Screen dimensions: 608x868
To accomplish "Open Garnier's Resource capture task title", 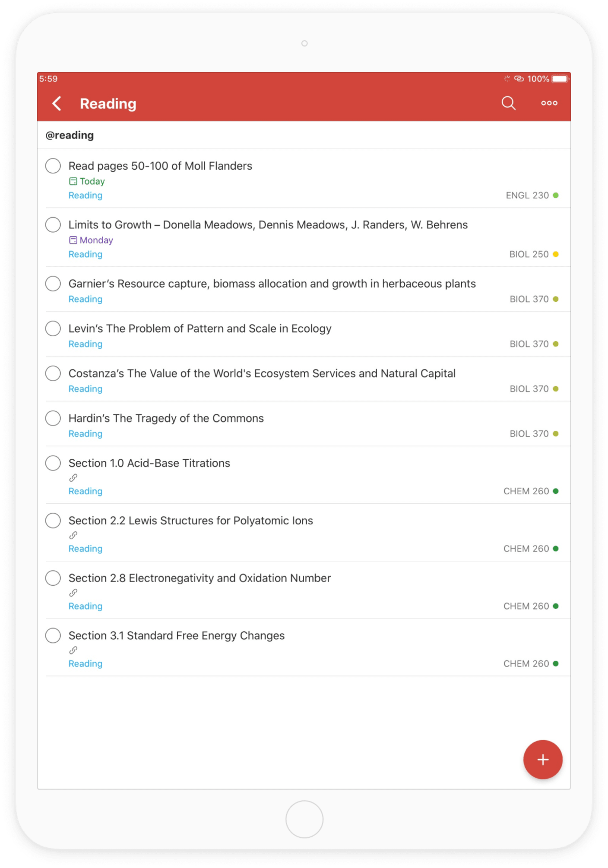I will 272,284.
